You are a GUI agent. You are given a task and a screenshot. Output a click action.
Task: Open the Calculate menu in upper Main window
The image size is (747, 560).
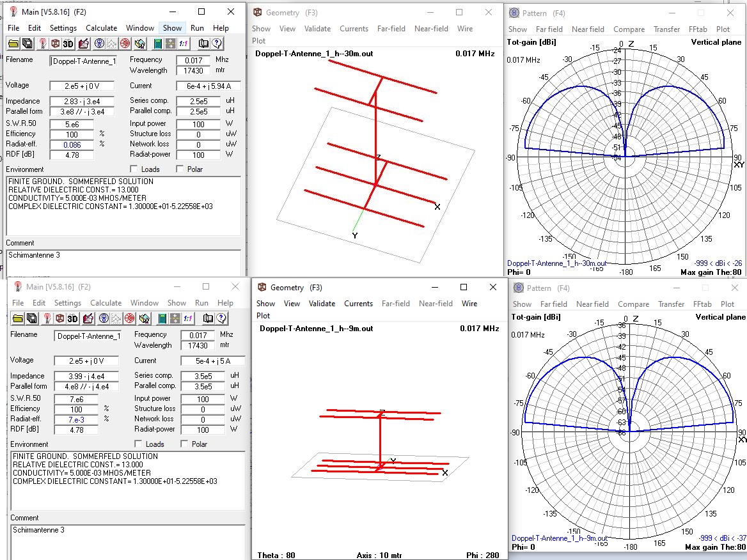click(x=101, y=28)
